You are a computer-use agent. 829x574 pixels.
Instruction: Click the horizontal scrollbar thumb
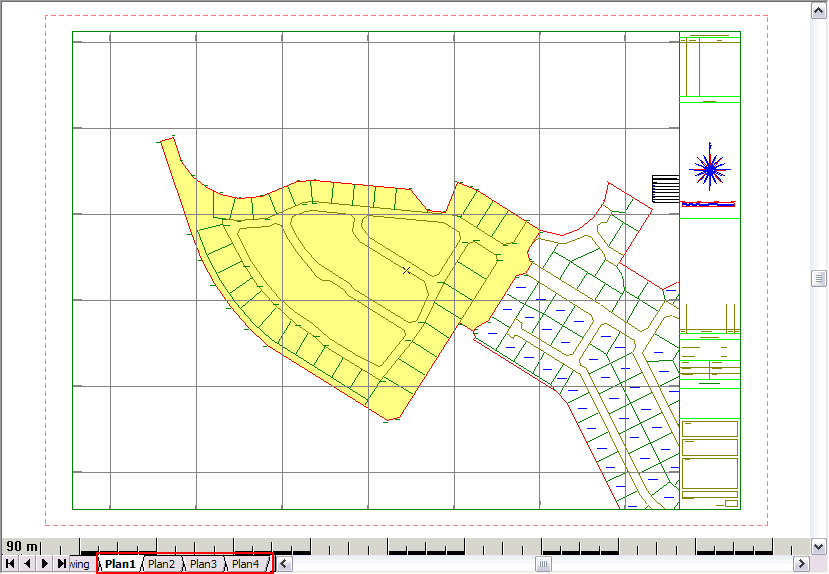(543, 564)
